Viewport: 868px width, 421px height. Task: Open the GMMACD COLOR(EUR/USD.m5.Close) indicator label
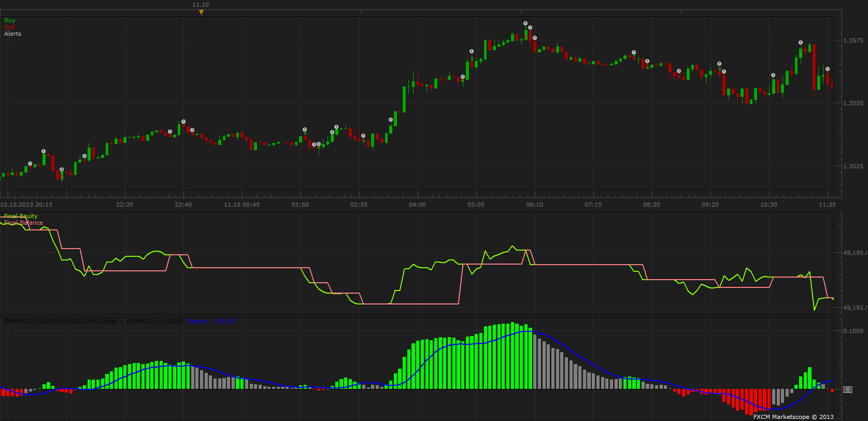point(61,321)
